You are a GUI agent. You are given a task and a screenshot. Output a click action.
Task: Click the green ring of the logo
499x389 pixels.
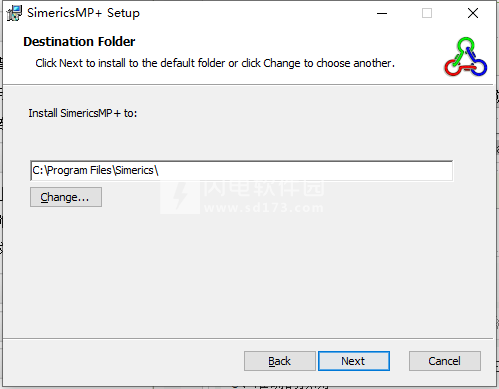(465, 46)
